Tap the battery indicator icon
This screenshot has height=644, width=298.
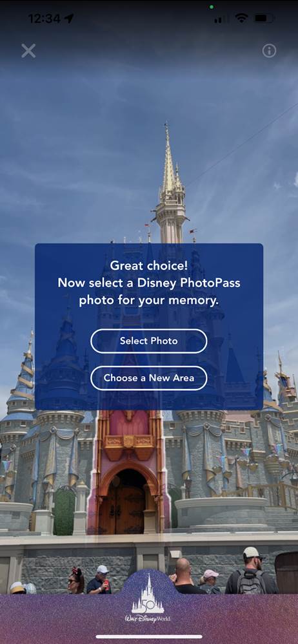click(264, 19)
